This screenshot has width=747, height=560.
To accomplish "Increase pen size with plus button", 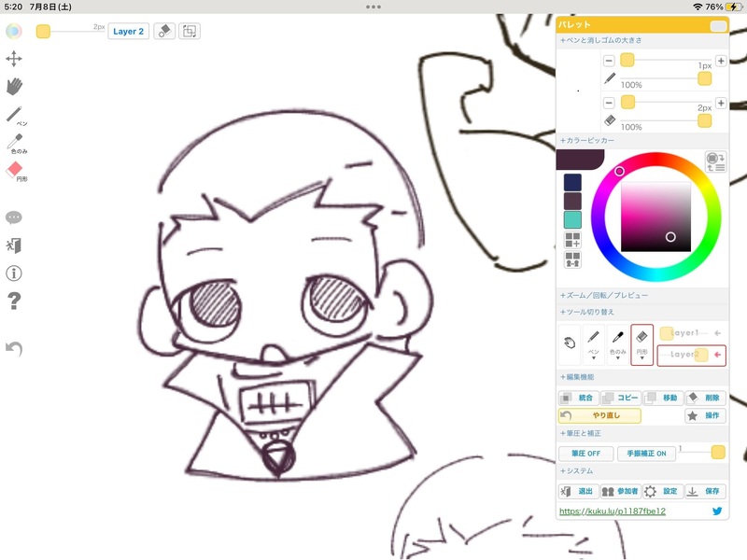I will coord(721,61).
